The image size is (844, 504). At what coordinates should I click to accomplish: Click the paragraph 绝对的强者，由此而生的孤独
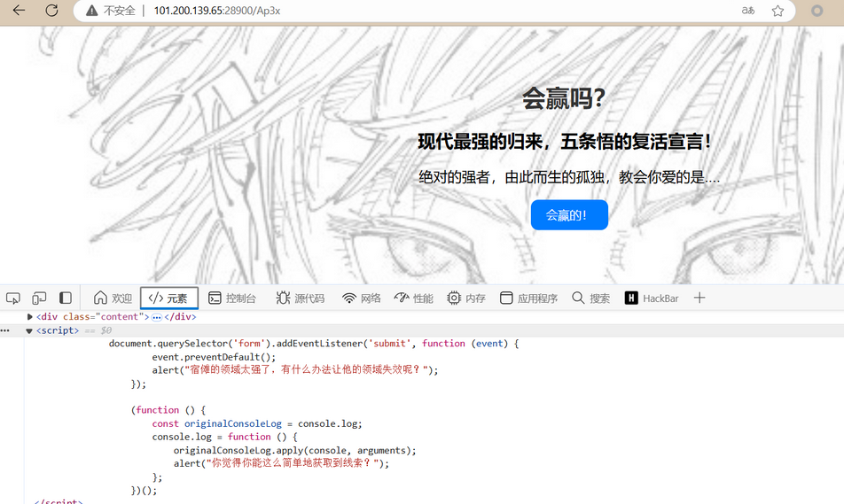pyautogui.click(x=569, y=177)
